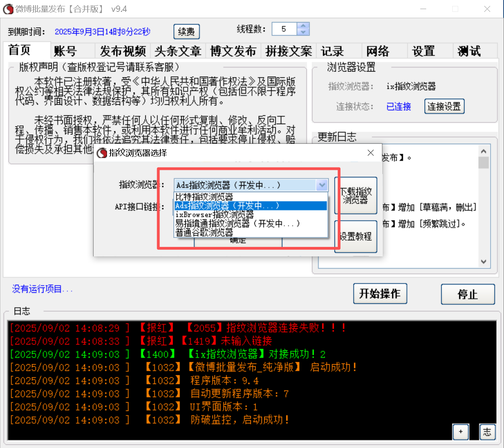The image size is (504, 448).
Task: Click the "志" log icon at bottom right
Action: tap(487, 432)
